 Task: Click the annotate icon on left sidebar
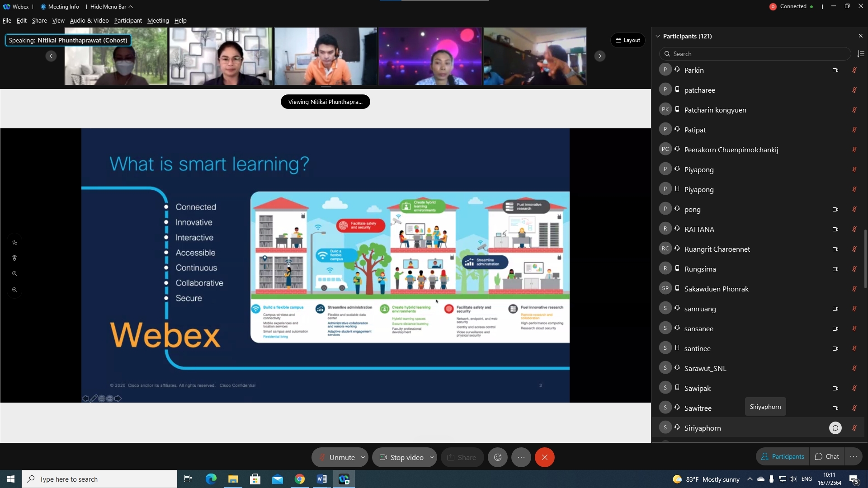pyautogui.click(x=14, y=243)
